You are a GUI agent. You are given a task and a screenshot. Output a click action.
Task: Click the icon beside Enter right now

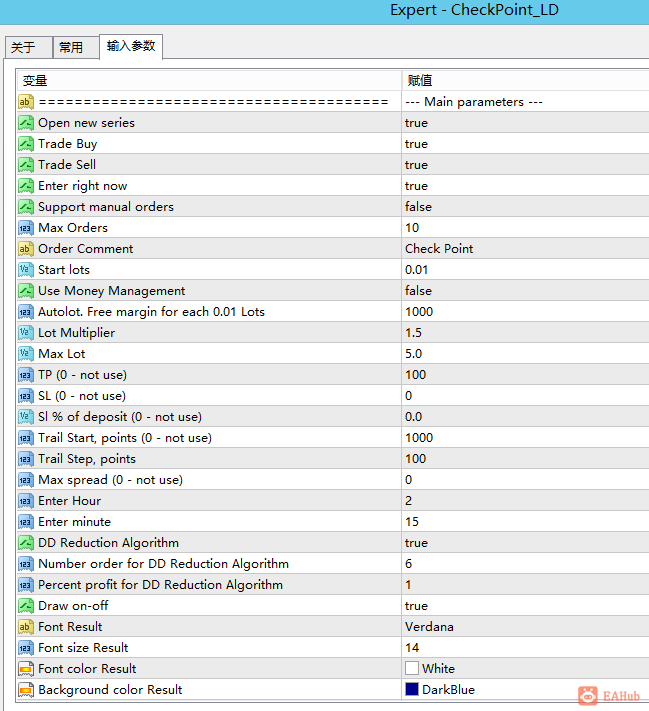click(26, 186)
